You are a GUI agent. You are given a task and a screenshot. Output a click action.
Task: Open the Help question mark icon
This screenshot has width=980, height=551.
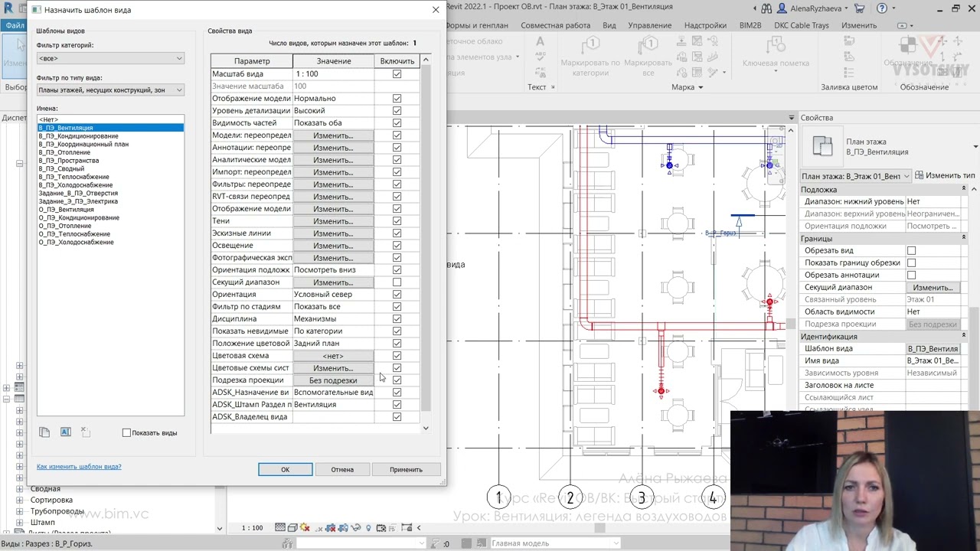click(883, 8)
